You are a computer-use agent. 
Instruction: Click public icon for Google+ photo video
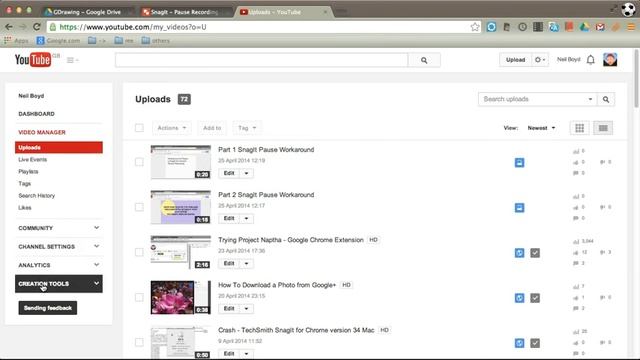click(x=519, y=298)
